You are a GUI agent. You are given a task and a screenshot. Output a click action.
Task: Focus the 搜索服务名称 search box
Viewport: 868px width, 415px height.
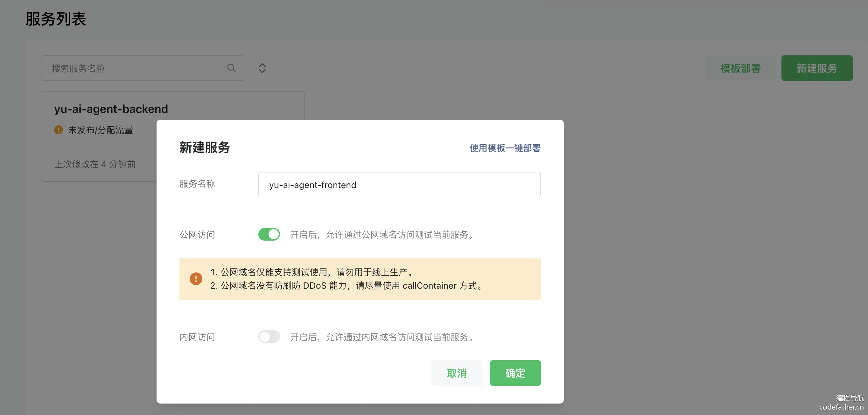pyautogui.click(x=142, y=68)
